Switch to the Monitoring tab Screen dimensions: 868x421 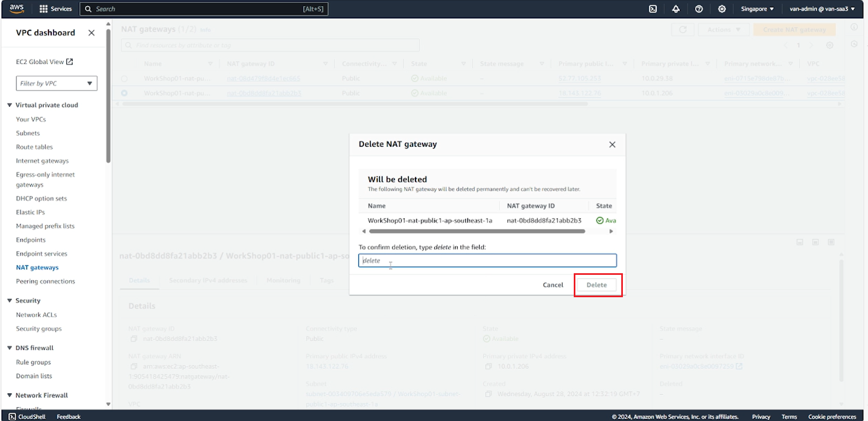tap(283, 280)
